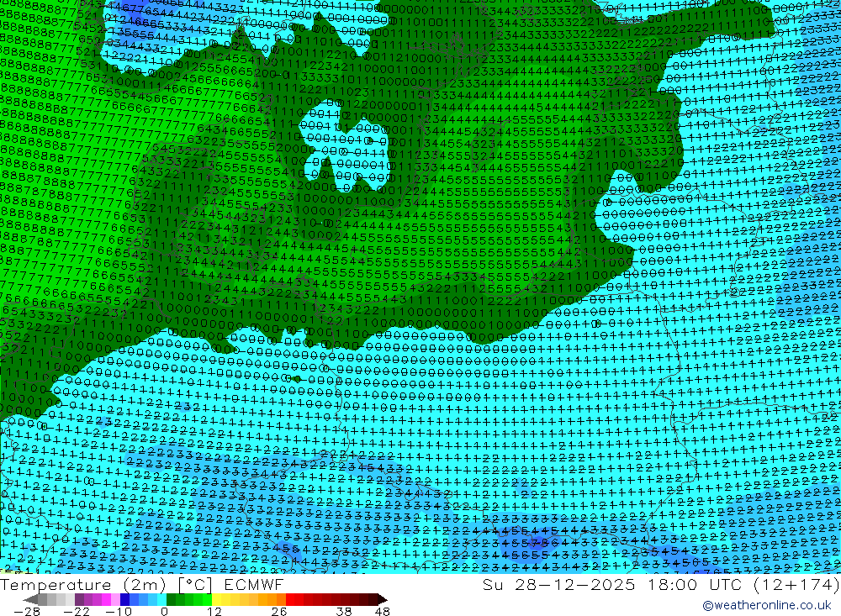Pick the dark green swatch right of 0
Screen dimensions: 841x616
171,599
